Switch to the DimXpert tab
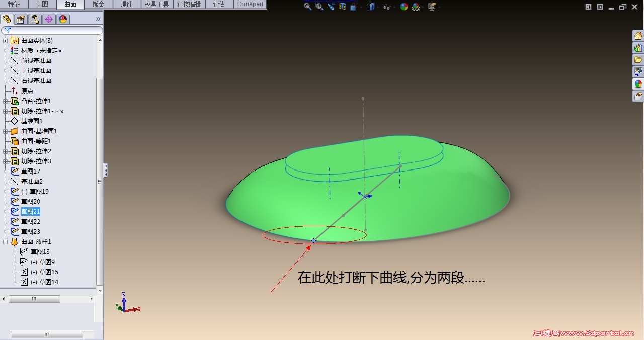The height and width of the screenshot is (340, 644). (250, 5)
